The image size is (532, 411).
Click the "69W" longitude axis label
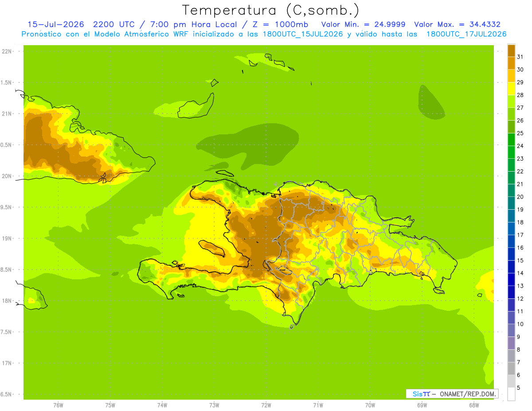422,405
